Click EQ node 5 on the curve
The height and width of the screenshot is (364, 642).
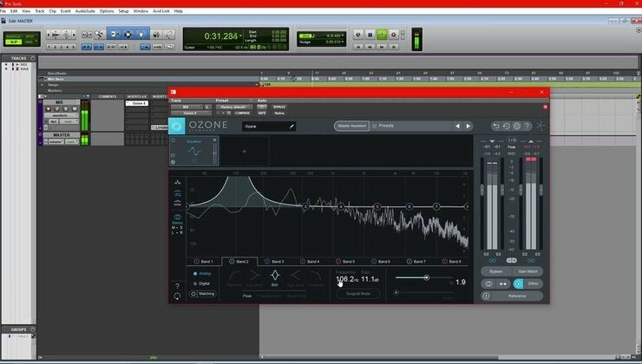(377, 207)
